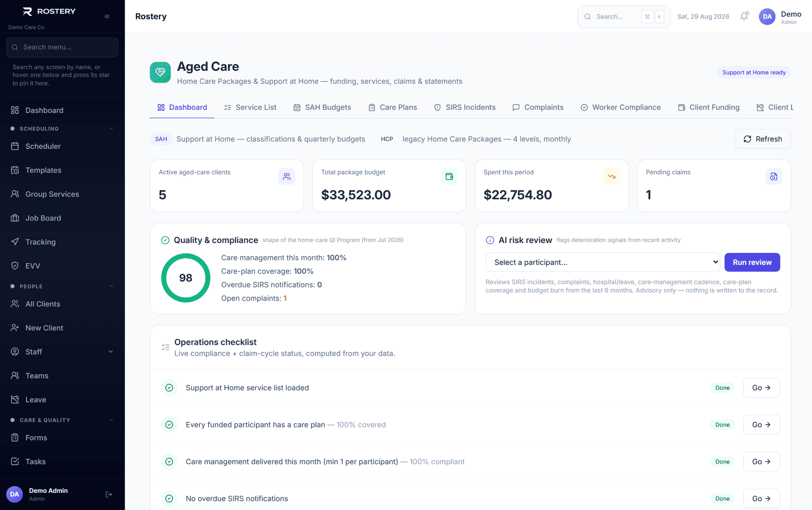Switch to the Service List tab
Screen dimensions: 812x510
250,107
